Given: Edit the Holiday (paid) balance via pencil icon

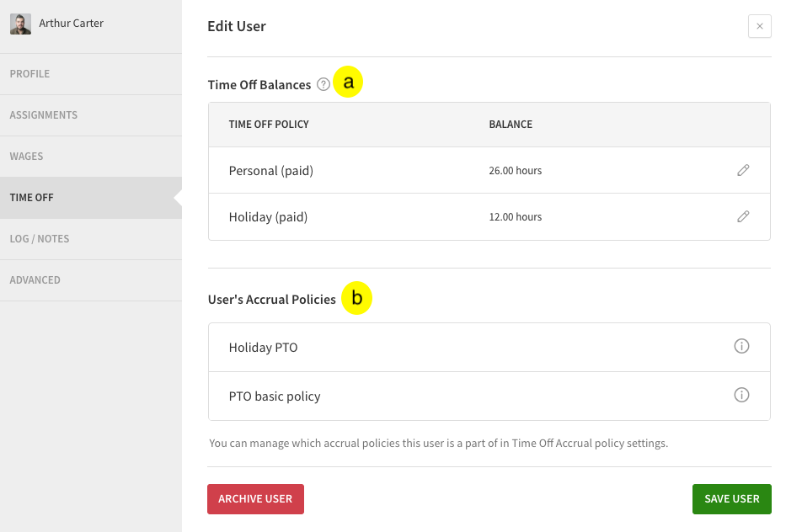Looking at the screenshot, I should click(743, 216).
